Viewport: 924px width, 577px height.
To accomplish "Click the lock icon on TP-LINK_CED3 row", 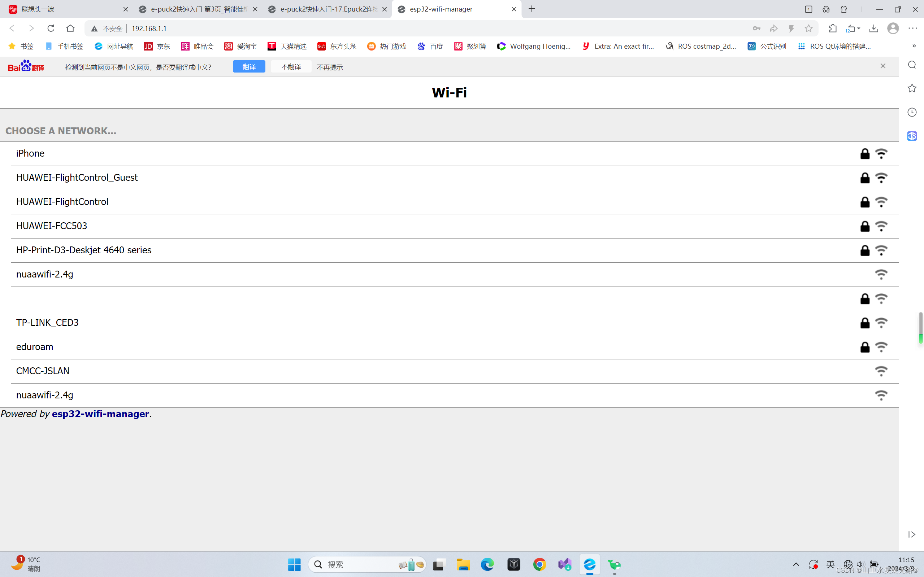I will pyautogui.click(x=865, y=323).
